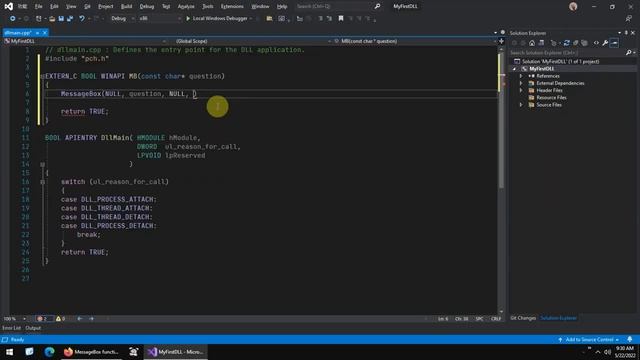Click the Search (Ctrl+Q) box
Image resolution: width=640 pixels, height=360 pixels.
click(334, 6)
